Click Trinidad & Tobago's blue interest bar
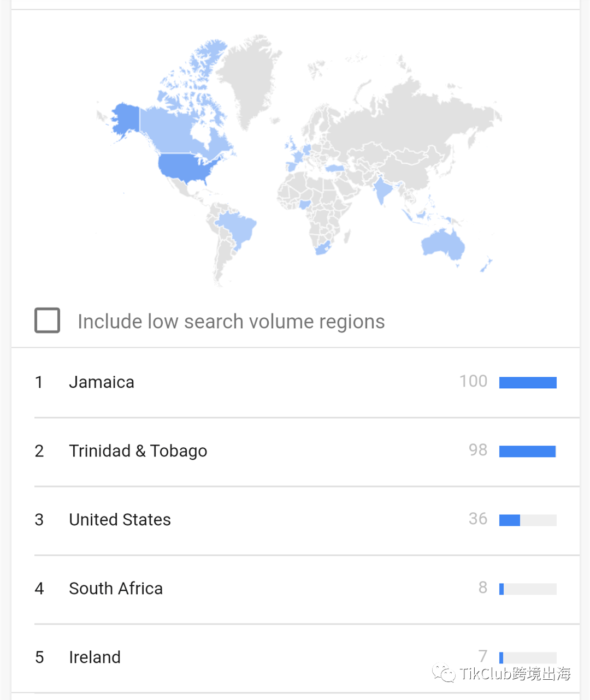Screen dimensions: 590x700 [527, 452]
